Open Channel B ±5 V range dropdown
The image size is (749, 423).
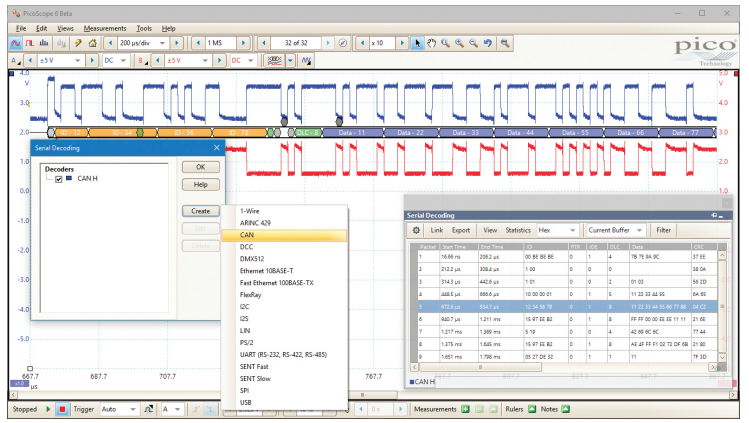coord(205,61)
